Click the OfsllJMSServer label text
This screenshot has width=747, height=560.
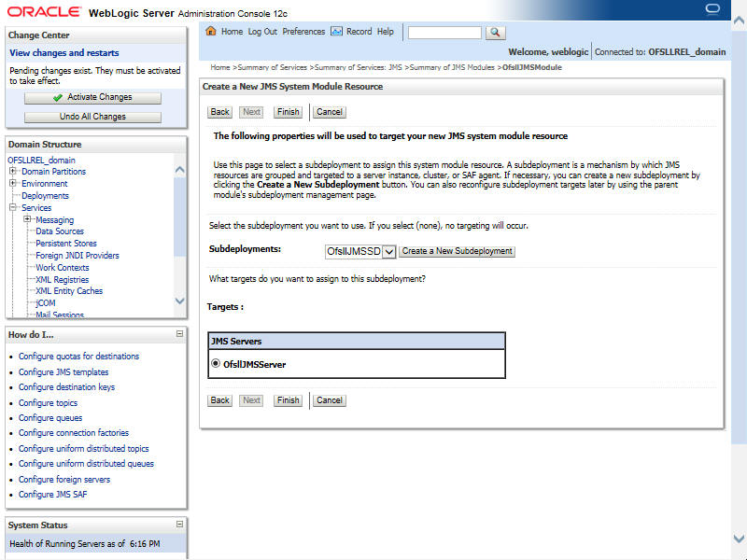(x=254, y=365)
